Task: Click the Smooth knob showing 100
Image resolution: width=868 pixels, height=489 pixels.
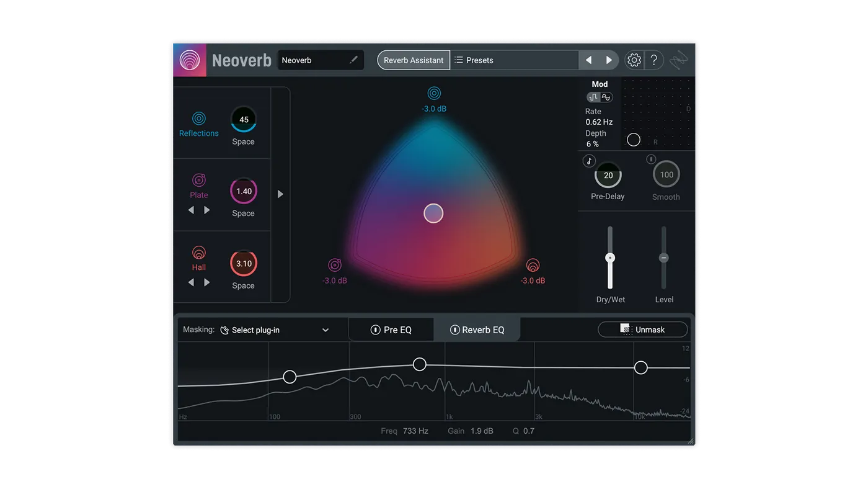Action: (666, 175)
